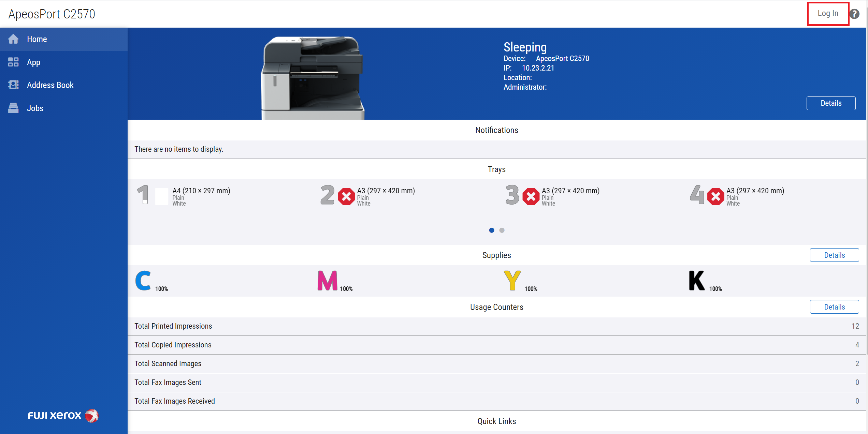Viewport: 868px width, 434px height.
Task: Click the Address Book contact icon
Action: coord(13,85)
